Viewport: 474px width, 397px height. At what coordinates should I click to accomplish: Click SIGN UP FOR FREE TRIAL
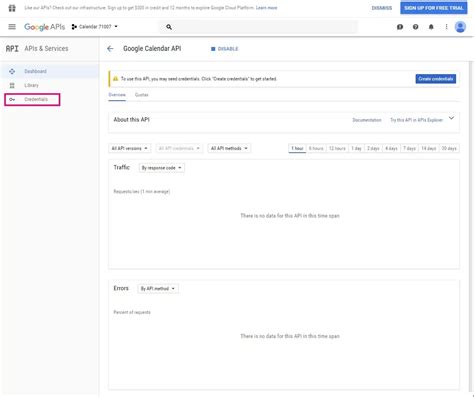[434, 8]
